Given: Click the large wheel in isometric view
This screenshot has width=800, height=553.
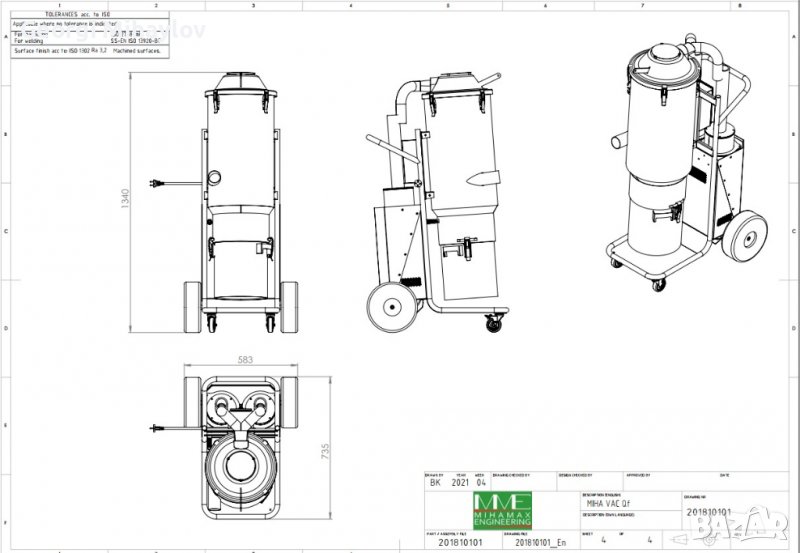Looking at the screenshot, I should [744, 240].
